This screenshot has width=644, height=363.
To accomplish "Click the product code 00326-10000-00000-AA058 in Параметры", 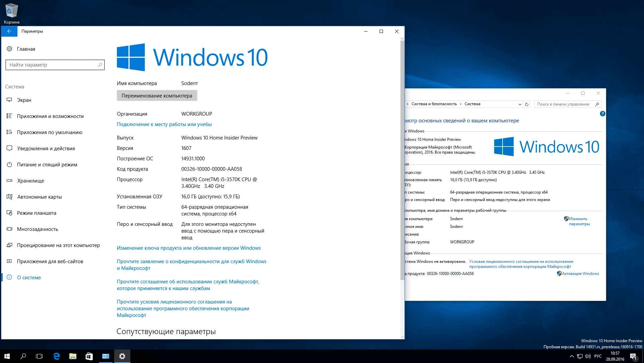I will click(212, 169).
